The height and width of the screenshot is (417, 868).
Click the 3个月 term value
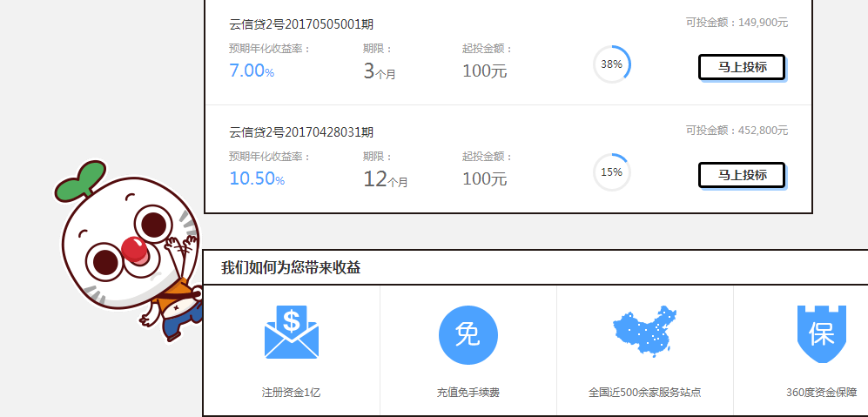pyautogui.click(x=380, y=71)
